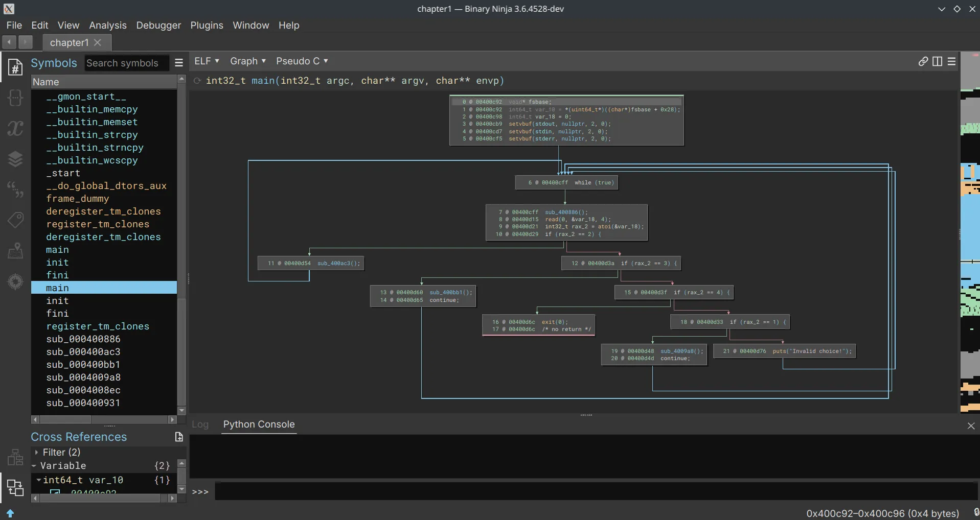Open the Analysis menu
Image resolution: width=980 pixels, height=520 pixels.
(x=108, y=25)
